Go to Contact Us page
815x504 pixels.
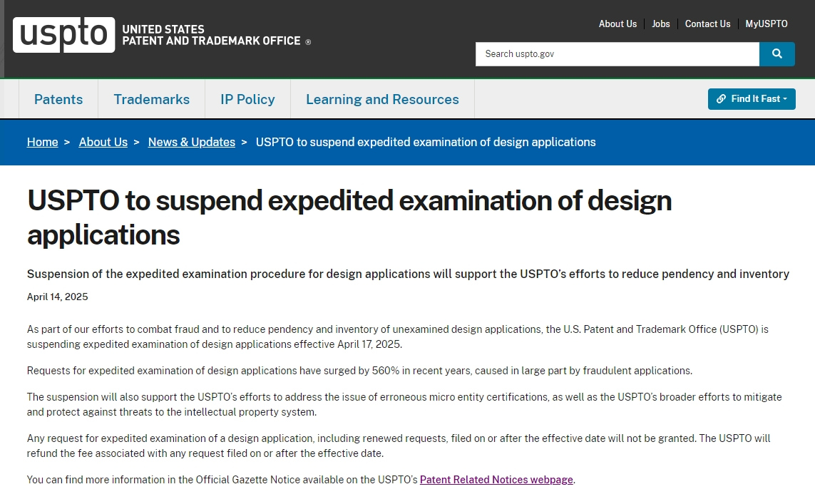pos(707,24)
